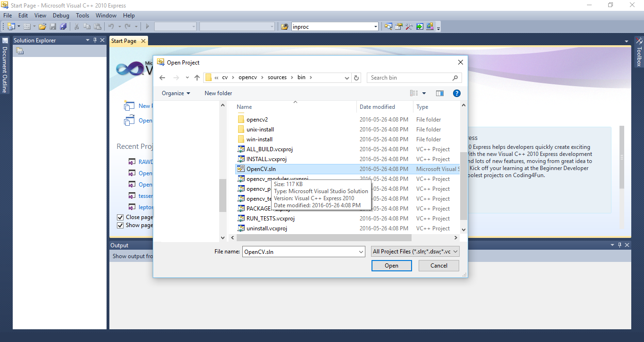Image resolution: width=644 pixels, height=342 pixels.
Task: Click the Search bin input field
Action: [x=414, y=78]
